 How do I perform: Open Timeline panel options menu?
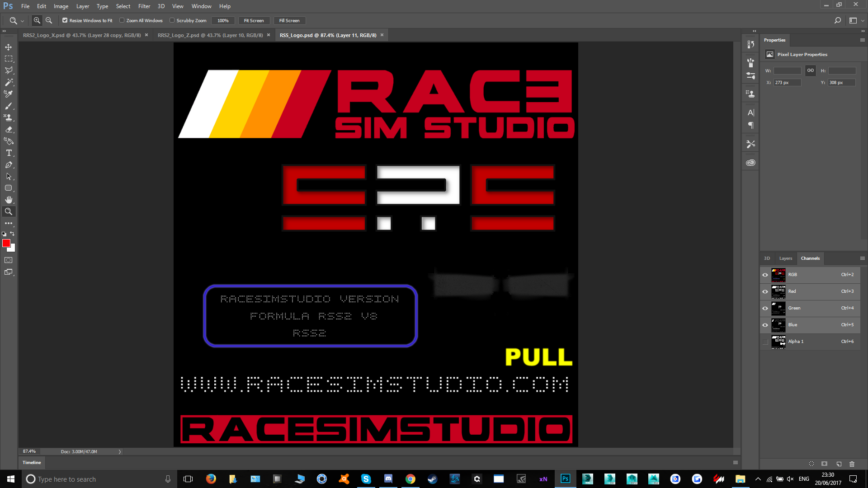click(x=736, y=463)
